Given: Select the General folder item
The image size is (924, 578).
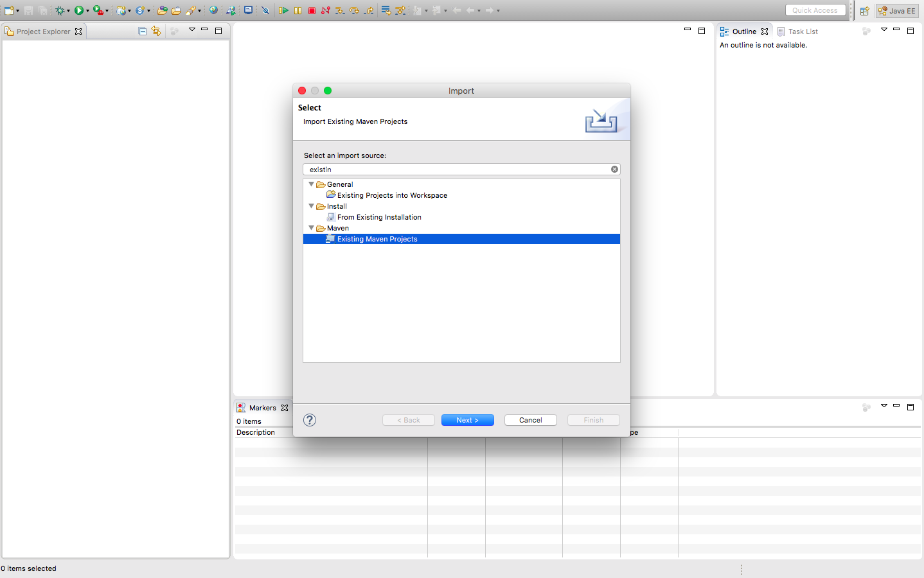Looking at the screenshot, I should [x=340, y=184].
